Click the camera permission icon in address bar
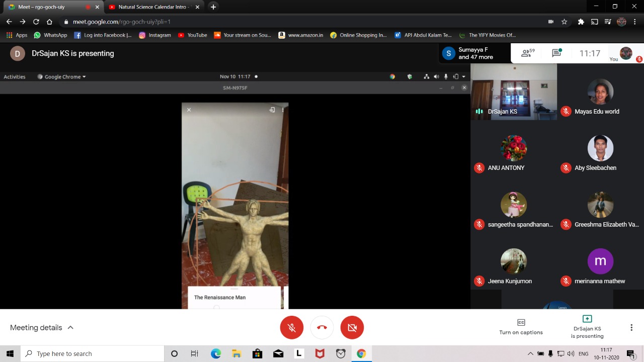Image resolution: width=644 pixels, height=362 pixels. tap(551, 22)
